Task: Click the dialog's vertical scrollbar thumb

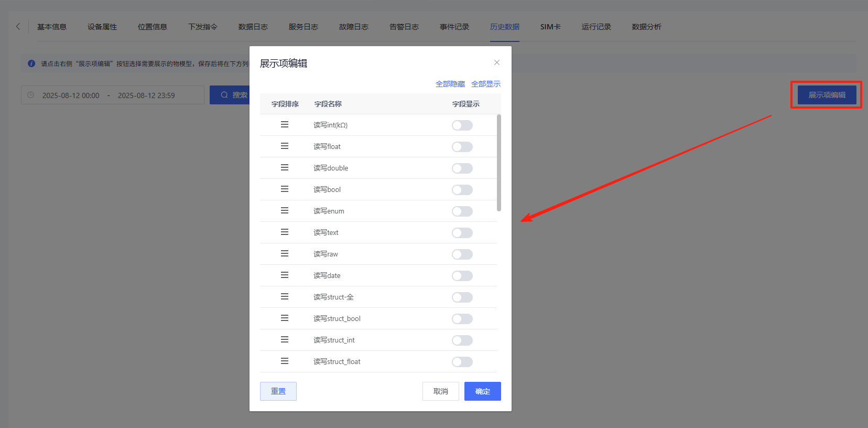Action: tap(499, 163)
